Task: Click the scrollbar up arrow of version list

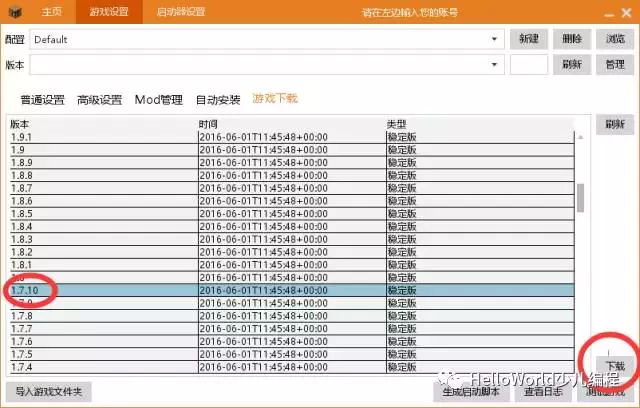Action: [580, 137]
